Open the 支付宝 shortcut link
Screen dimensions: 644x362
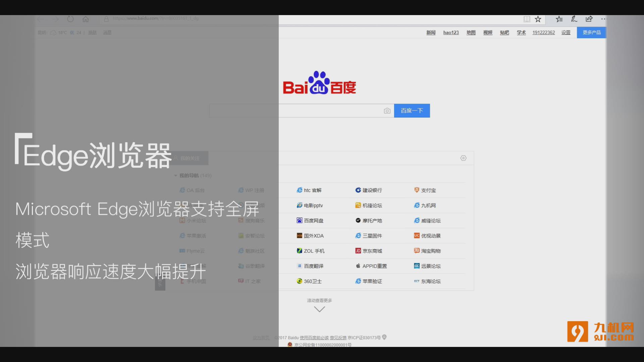click(x=428, y=190)
